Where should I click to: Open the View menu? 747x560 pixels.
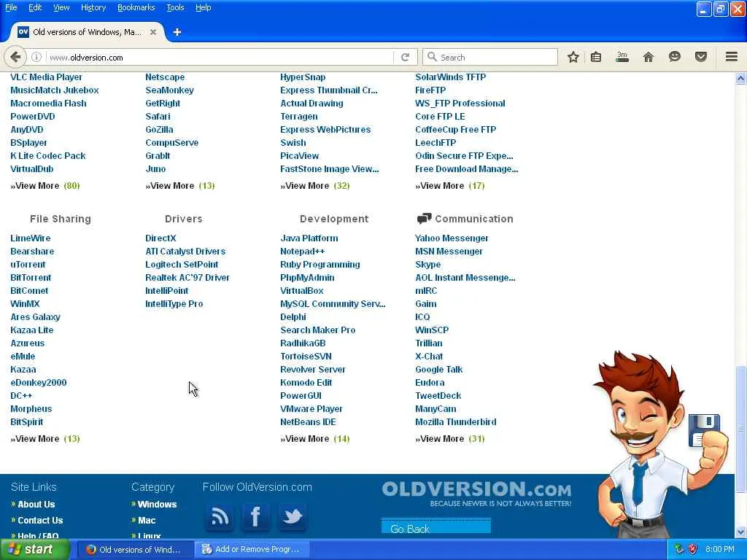click(61, 7)
